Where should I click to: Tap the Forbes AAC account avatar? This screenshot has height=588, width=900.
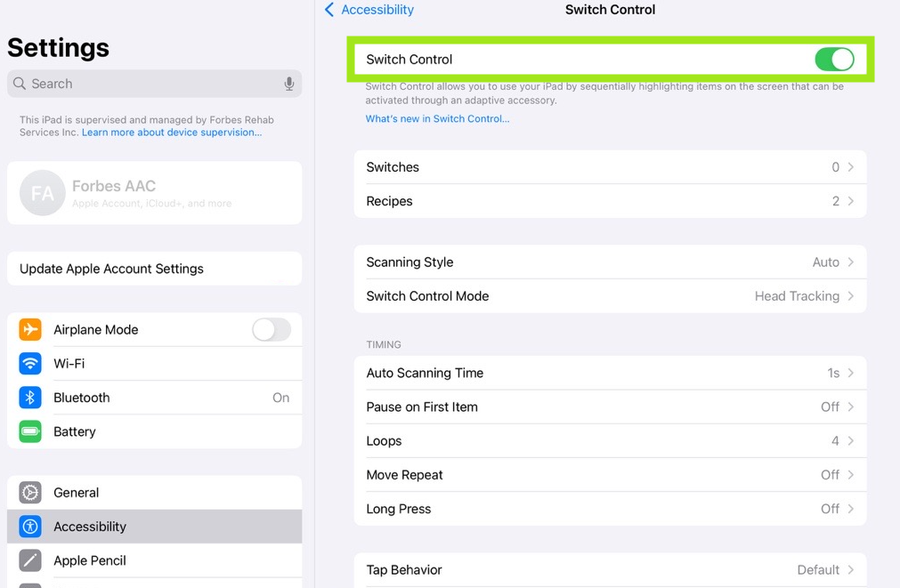point(43,193)
